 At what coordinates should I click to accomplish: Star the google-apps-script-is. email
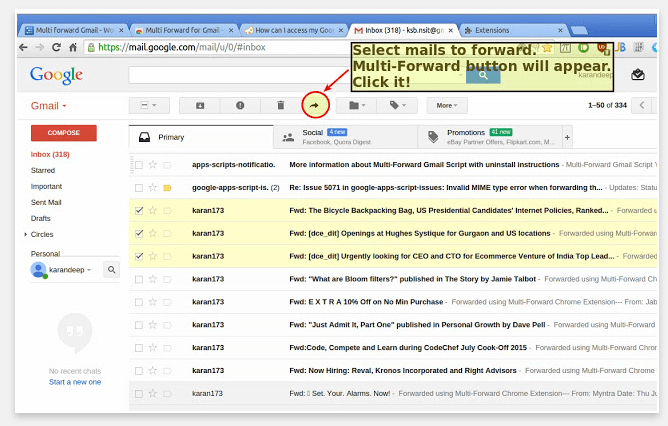tap(153, 187)
